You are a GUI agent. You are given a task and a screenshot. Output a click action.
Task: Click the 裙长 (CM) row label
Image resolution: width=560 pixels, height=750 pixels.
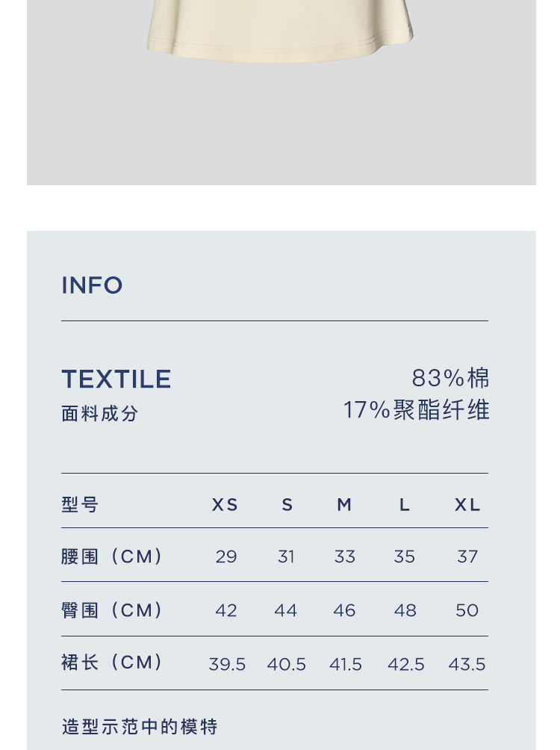[112, 663]
